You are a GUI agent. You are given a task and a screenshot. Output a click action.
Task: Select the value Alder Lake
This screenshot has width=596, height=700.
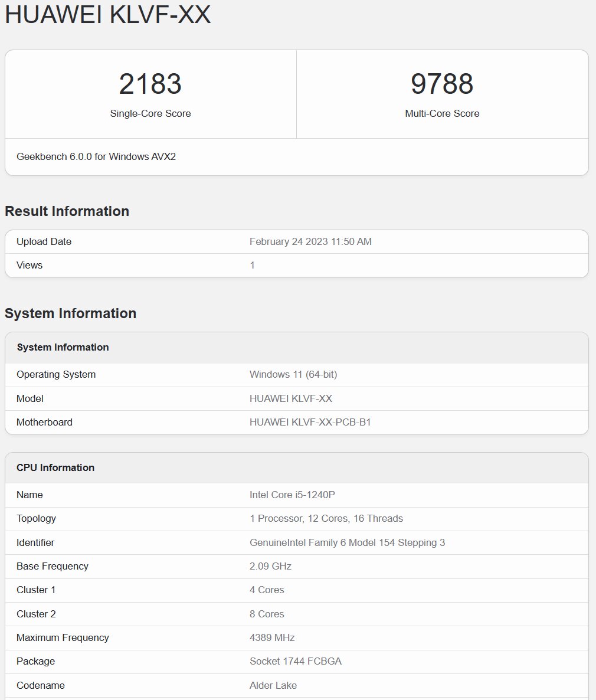point(273,686)
